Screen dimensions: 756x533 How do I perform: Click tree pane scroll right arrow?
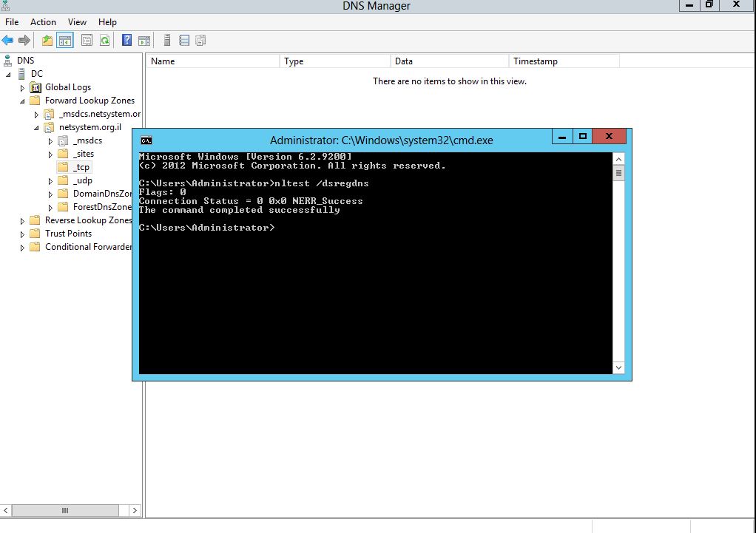coord(135,510)
